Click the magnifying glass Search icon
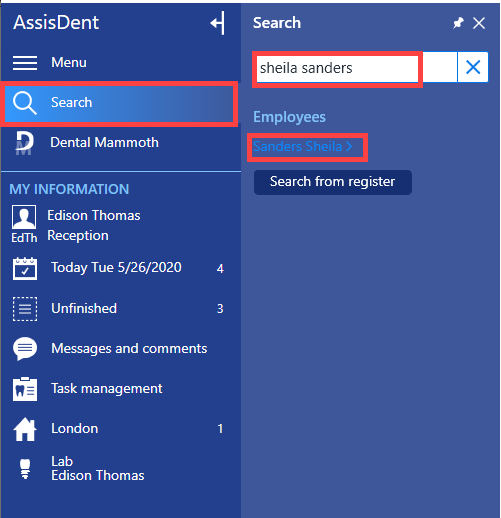Screen dimensions: 501x518 24,103
